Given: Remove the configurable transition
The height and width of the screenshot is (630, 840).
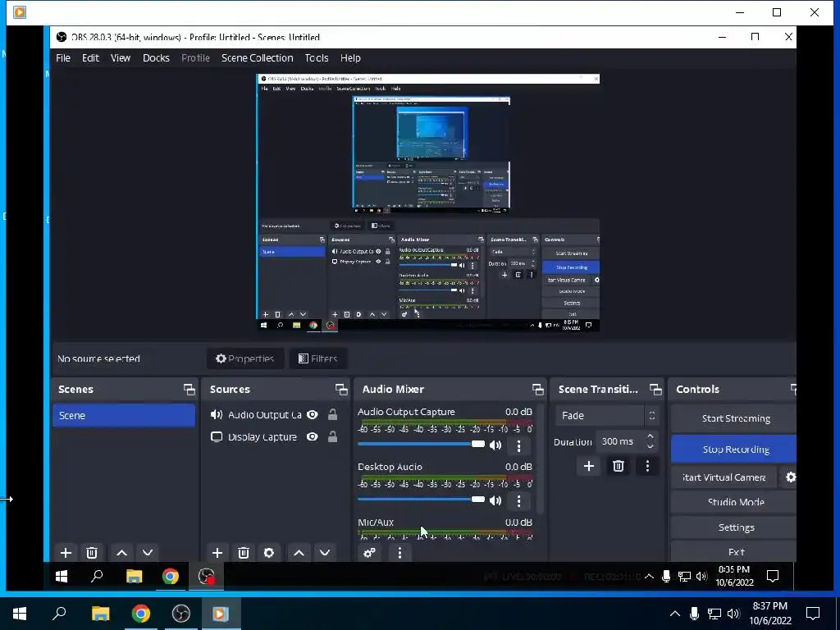Looking at the screenshot, I should point(619,466).
